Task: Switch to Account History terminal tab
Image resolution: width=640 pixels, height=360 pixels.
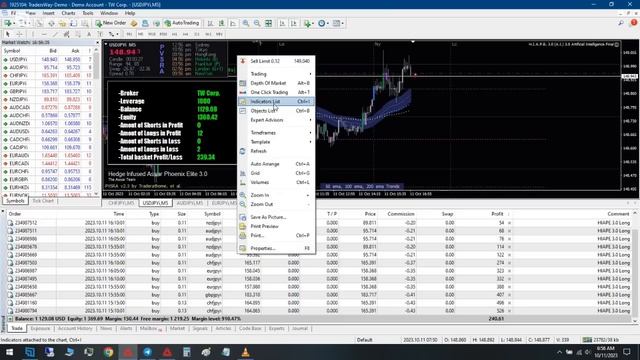Action: coord(75,328)
